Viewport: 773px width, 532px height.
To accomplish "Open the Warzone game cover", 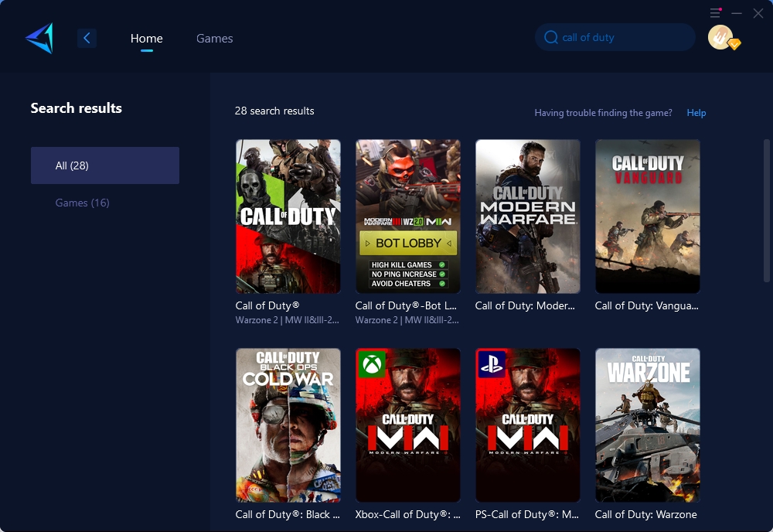I will [647, 425].
